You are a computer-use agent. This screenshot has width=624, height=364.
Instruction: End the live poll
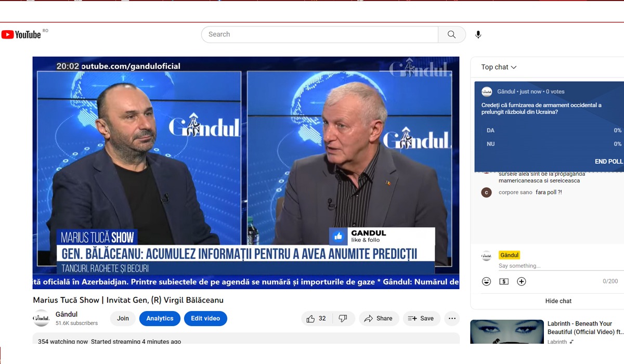(608, 162)
